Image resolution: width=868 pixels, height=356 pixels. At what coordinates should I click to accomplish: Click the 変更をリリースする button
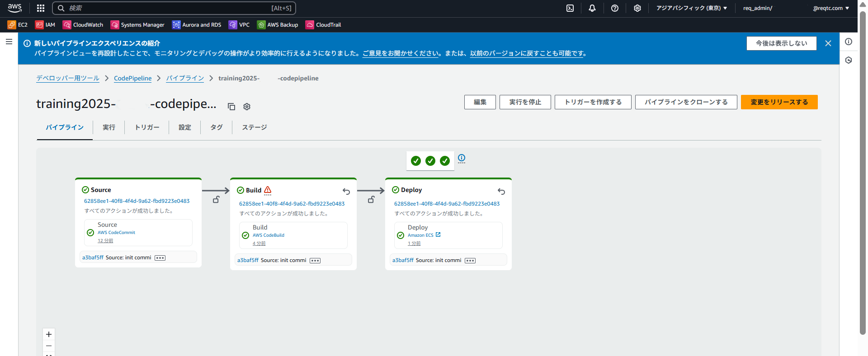(779, 102)
